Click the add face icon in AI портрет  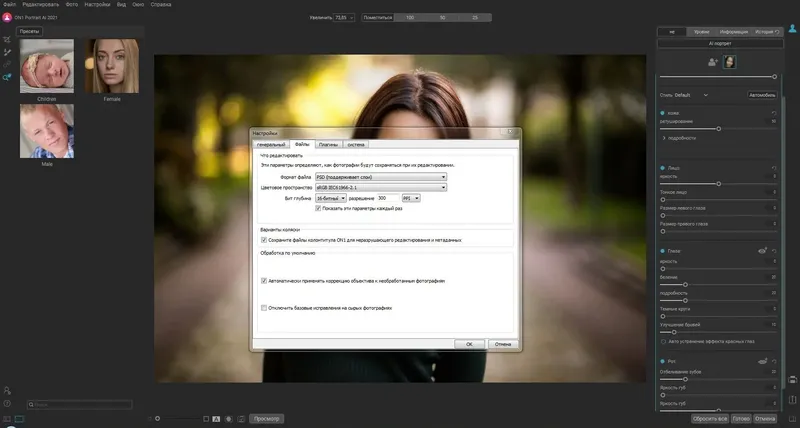(x=713, y=62)
